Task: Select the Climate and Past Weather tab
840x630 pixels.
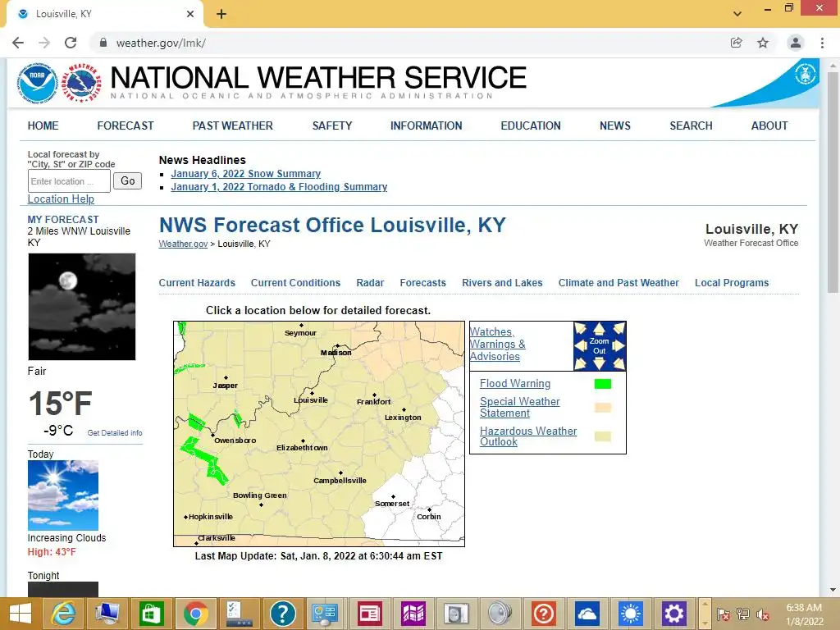Action: (x=619, y=283)
